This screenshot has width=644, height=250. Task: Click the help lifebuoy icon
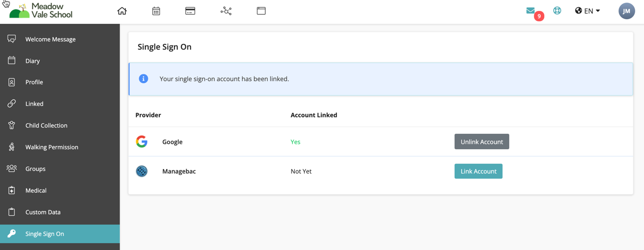(x=557, y=11)
